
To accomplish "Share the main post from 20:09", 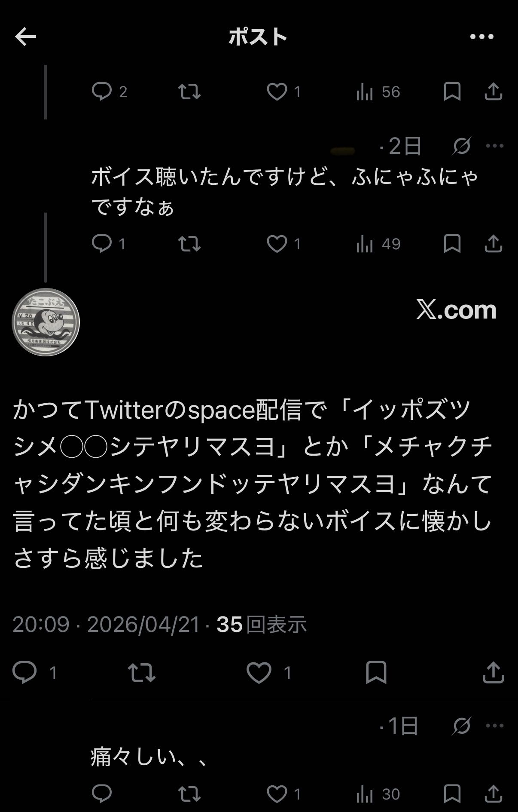I will 493,672.
